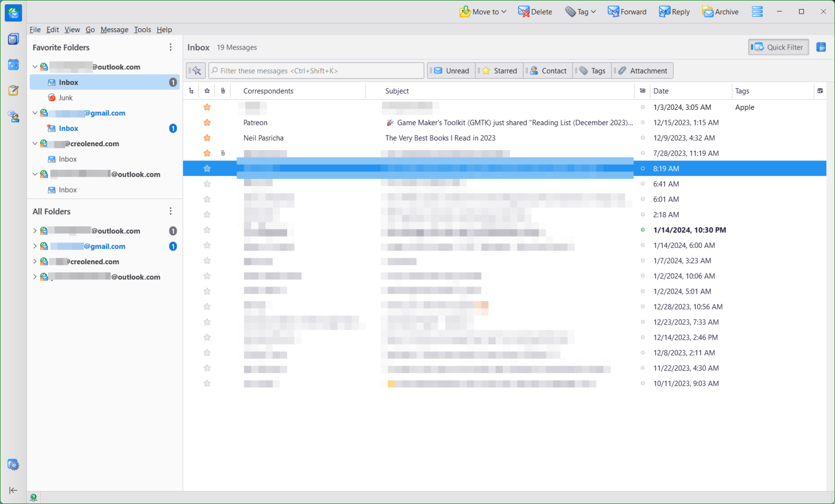Image resolution: width=835 pixels, height=504 pixels.
Task: Click the Quick Filter button
Action: pyautogui.click(x=778, y=47)
